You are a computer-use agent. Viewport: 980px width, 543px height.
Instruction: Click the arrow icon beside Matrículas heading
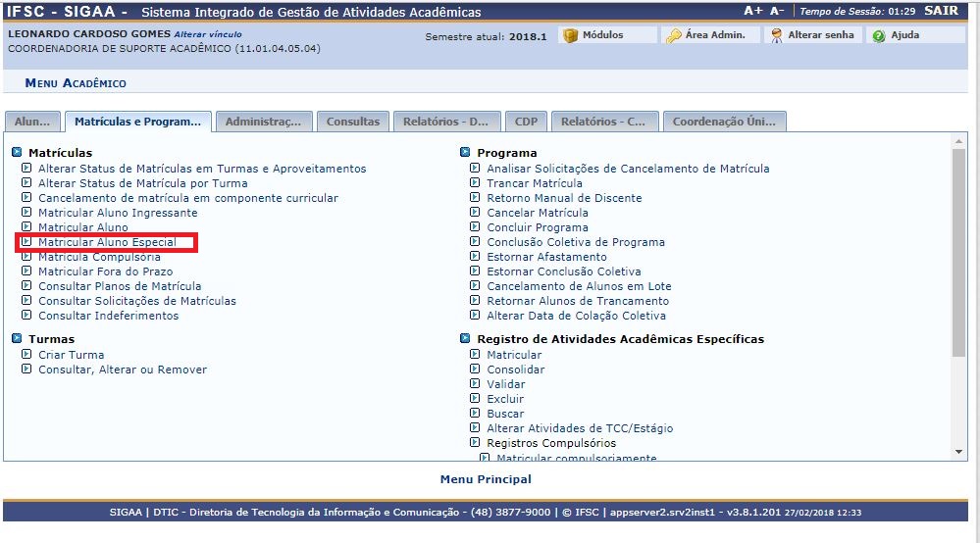pyautogui.click(x=17, y=153)
